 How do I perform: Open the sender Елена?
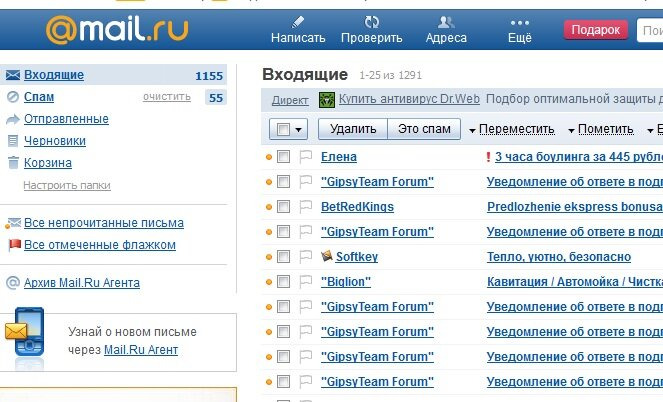pos(339,157)
